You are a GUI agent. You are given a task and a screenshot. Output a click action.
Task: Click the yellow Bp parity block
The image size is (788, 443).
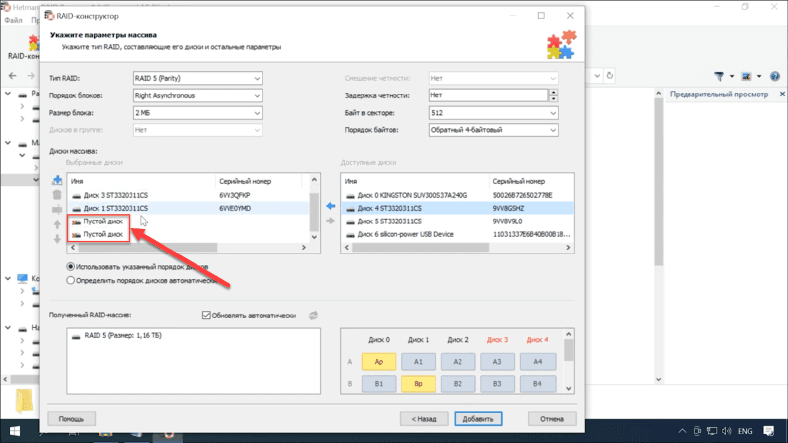coord(418,384)
